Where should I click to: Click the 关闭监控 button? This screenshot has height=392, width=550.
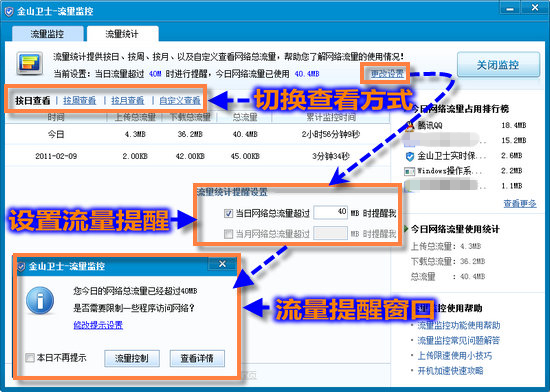click(x=498, y=65)
